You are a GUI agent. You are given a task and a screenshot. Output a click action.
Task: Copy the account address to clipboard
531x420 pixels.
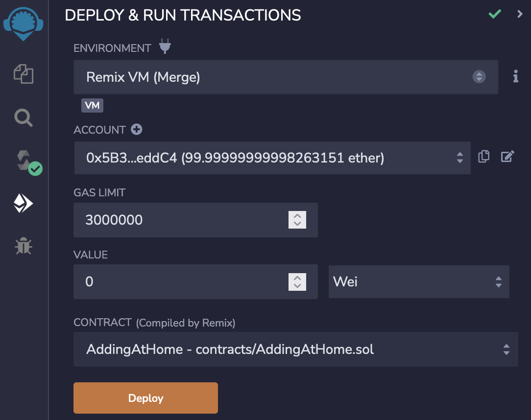pyautogui.click(x=483, y=157)
